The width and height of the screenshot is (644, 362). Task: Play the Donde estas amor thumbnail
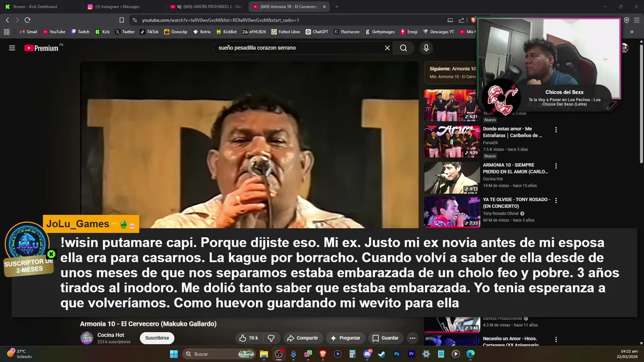(x=452, y=142)
